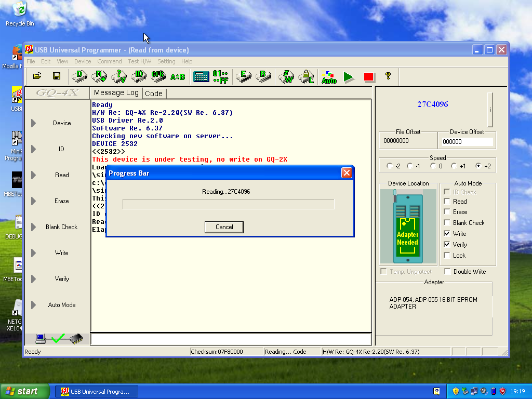Click the device ID chip icon
This screenshot has width=532, height=399.
pyautogui.click(x=139, y=76)
